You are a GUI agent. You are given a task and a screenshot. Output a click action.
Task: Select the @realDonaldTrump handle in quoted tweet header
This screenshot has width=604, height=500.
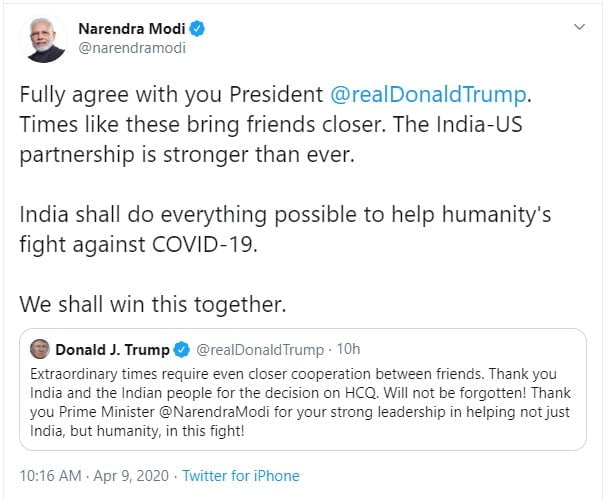click(259, 349)
